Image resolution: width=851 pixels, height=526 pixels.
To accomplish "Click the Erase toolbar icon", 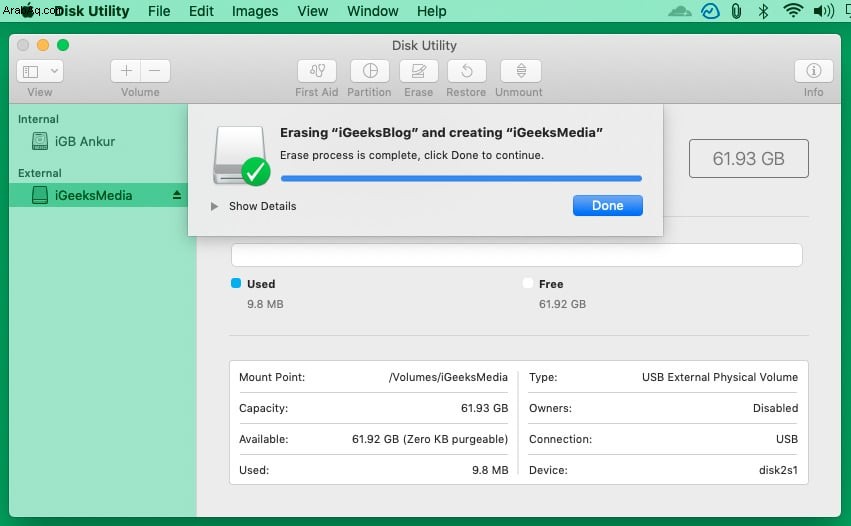I will coord(418,71).
